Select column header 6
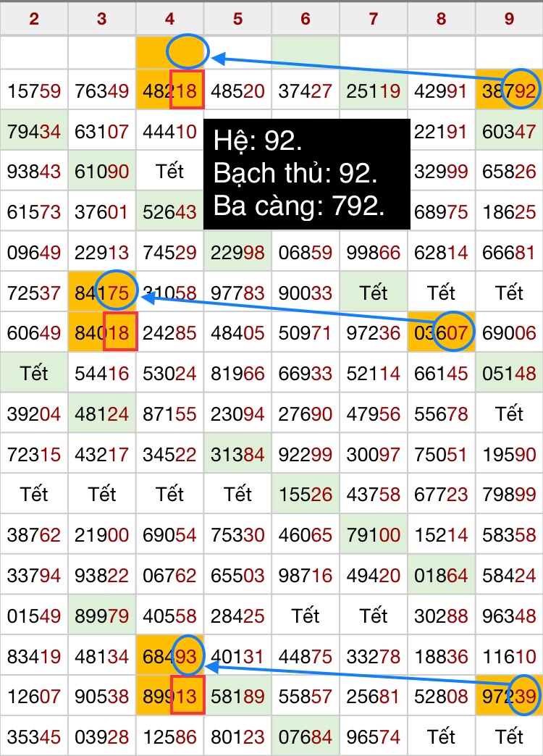Viewport: 543px width, 756px height. (x=306, y=19)
